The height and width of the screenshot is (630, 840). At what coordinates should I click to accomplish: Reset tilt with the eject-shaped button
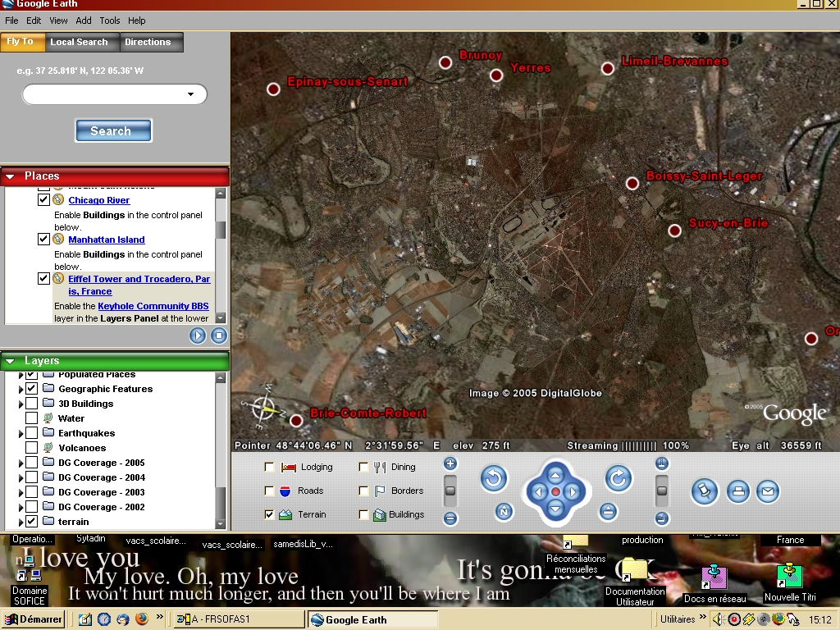[608, 512]
